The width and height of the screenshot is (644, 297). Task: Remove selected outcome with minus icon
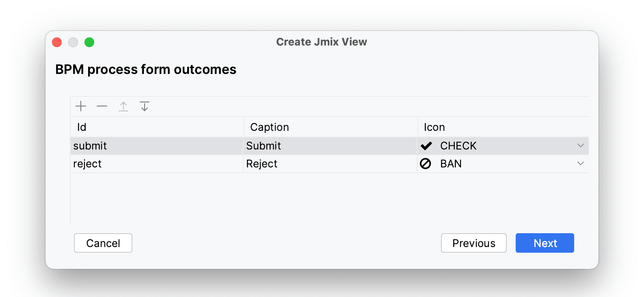(102, 106)
